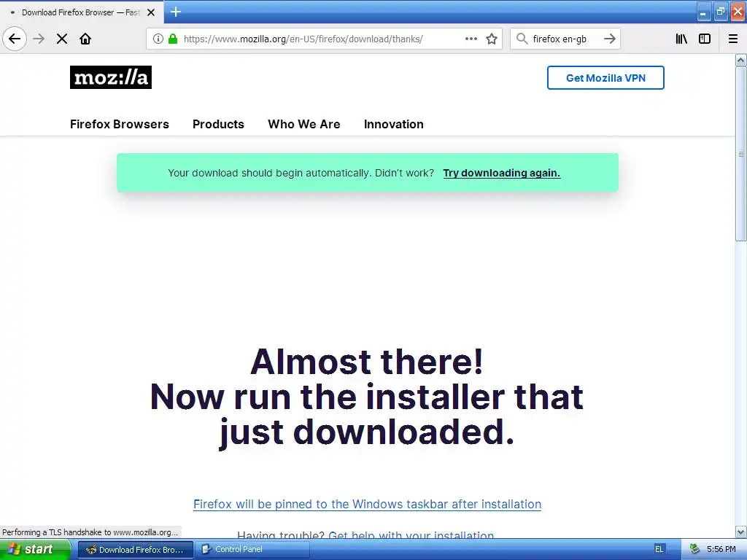Click the forward navigation arrow
Image resolution: width=747 pixels, height=560 pixels.
39,39
